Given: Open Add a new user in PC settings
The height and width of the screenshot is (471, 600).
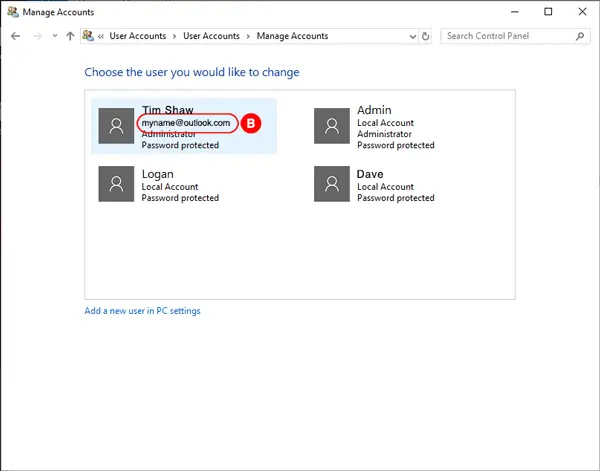Looking at the screenshot, I should pos(142,311).
